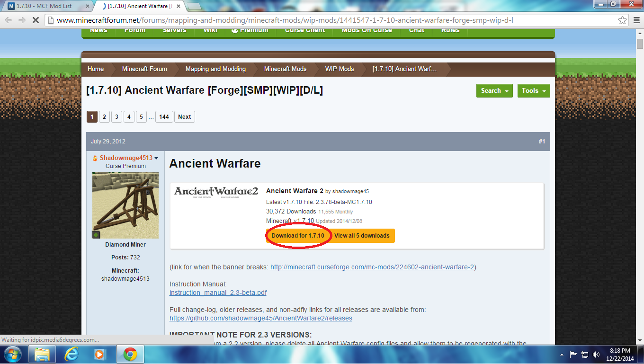Click the browser address bar URL field
Screen dimensions: 644x364
point(331,20)
